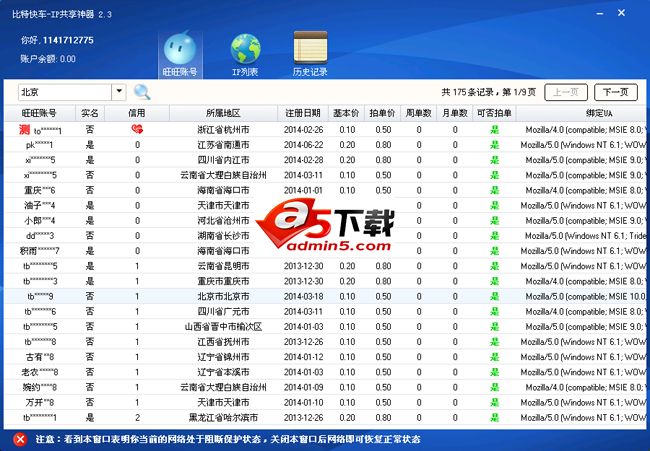Image resolution: width=650 pixels, height=451 pixels.
Task: Click account name 积雨******7
Action: click(x=39, y=251)
